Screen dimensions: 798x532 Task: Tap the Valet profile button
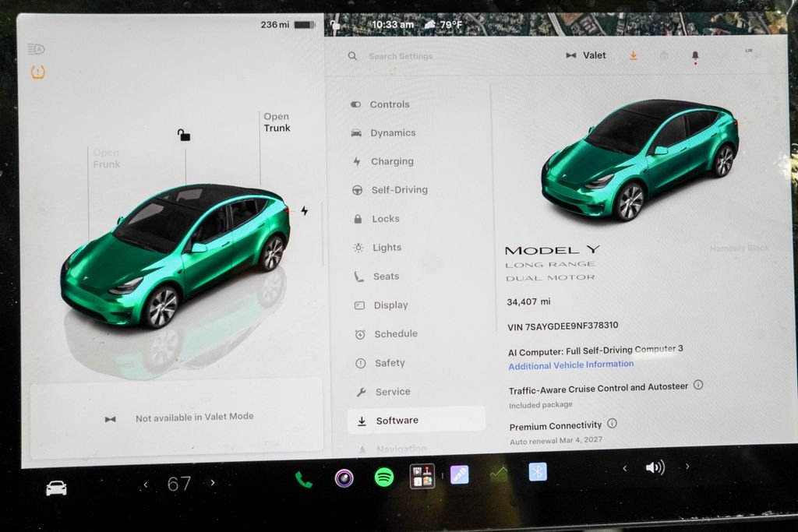(x=586, y=55)
